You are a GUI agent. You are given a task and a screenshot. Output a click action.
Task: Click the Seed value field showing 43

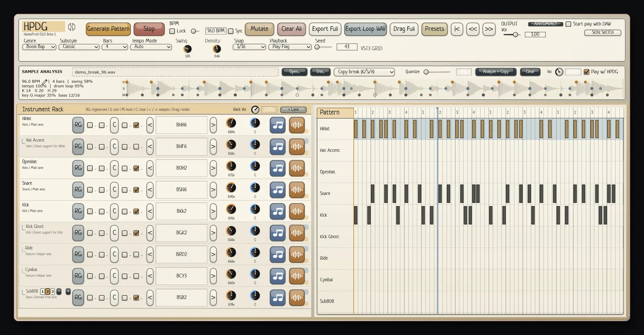point(347,47)
